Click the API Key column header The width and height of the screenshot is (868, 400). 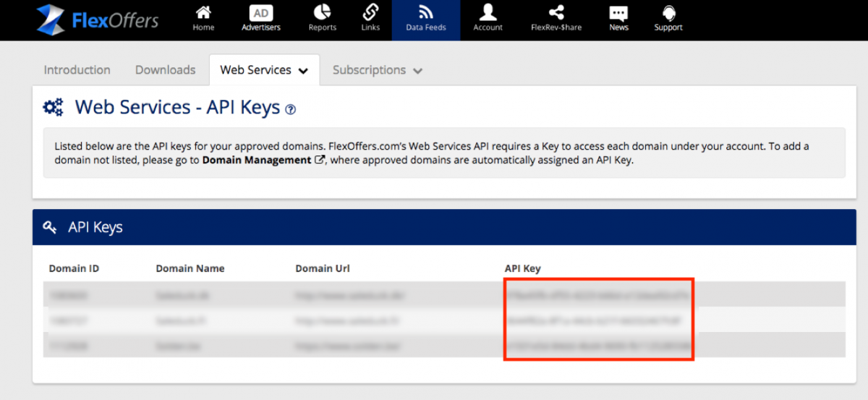[522, 268]
